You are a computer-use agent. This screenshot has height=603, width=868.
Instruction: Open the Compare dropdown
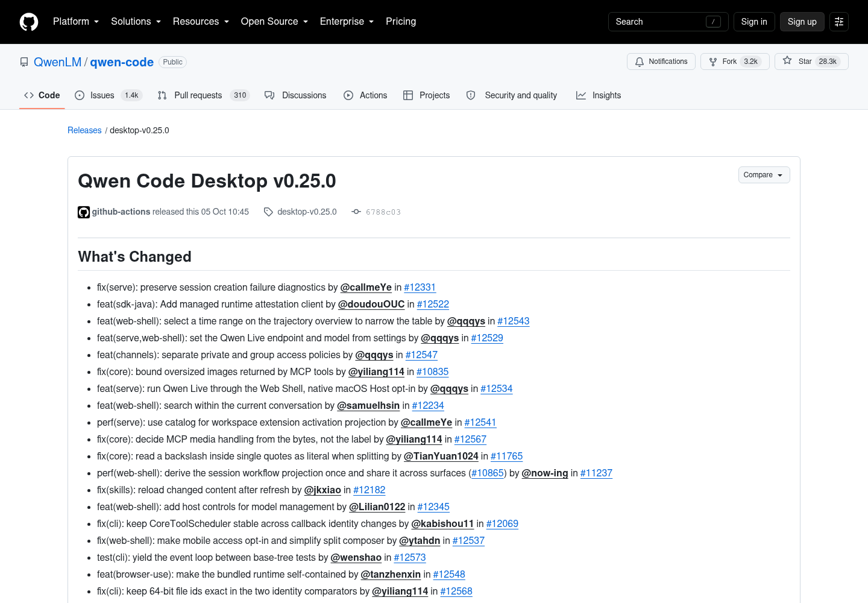pyautogui.click(x=764, y=175)
